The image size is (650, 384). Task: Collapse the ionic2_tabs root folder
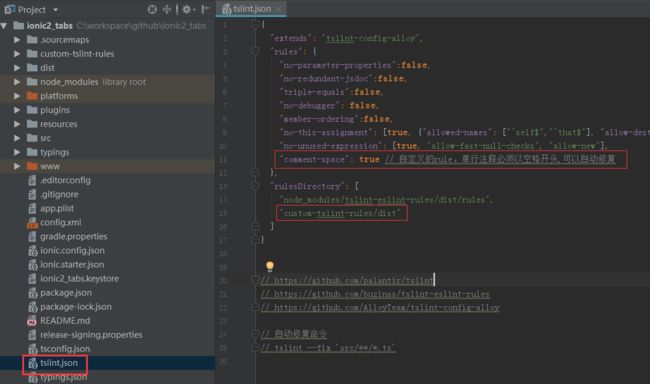tap(4, 26)
